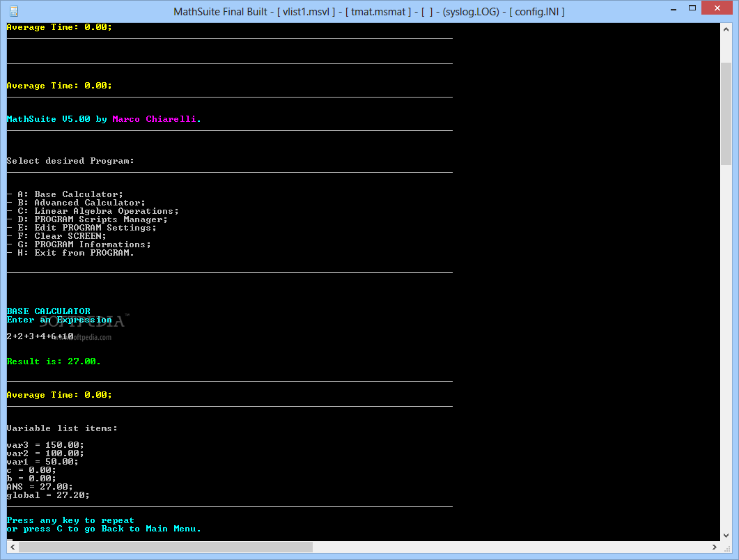
Task: Click the 'MathSuite V5.00 by' text
Action: [x=57, y=119]
